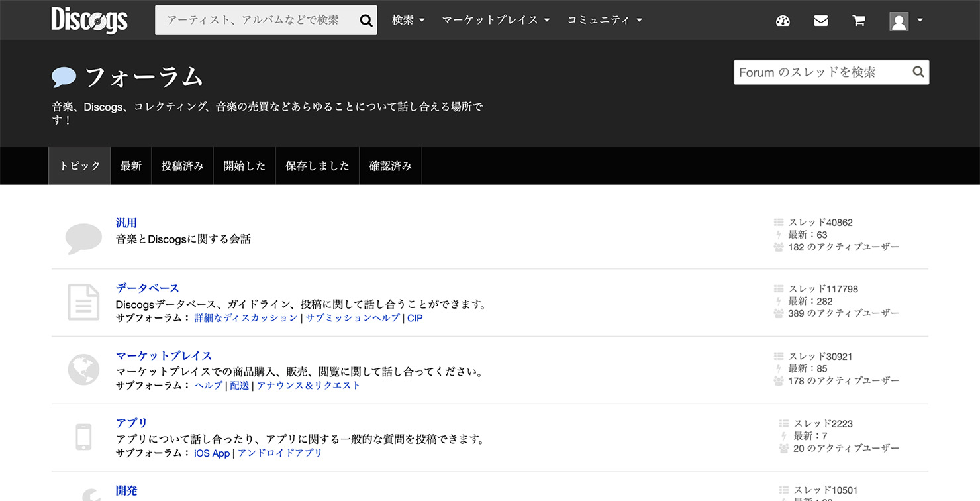980x501 pixels.
Task: Click the blue chat bubble next to フォーラム
Action: coord(64,78)
